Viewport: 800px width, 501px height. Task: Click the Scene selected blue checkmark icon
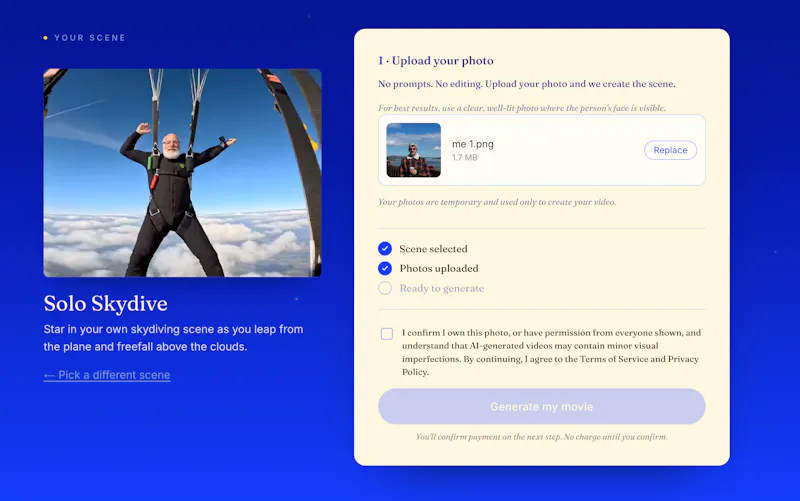pyautogui.click(x=385, y=248)
